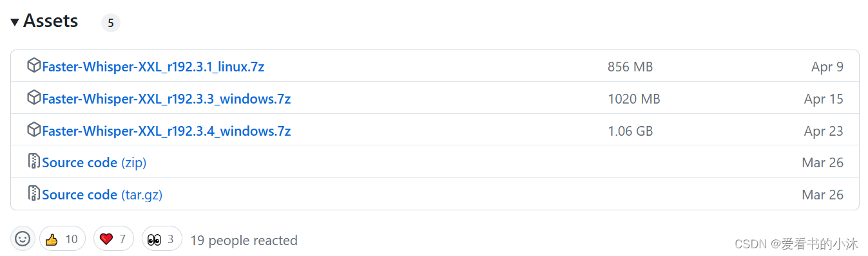Toggle the heart reaction
This screenshot has height=256, width=868.
pos(113,239)
